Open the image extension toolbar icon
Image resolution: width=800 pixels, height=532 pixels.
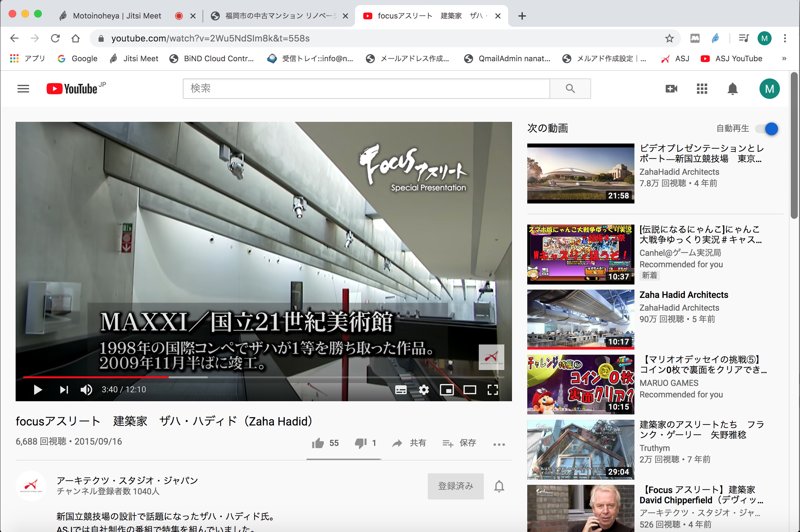click(695, 38)
